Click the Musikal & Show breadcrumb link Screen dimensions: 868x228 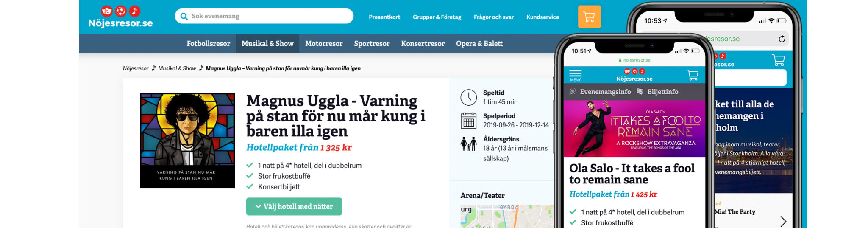(177, 68)
